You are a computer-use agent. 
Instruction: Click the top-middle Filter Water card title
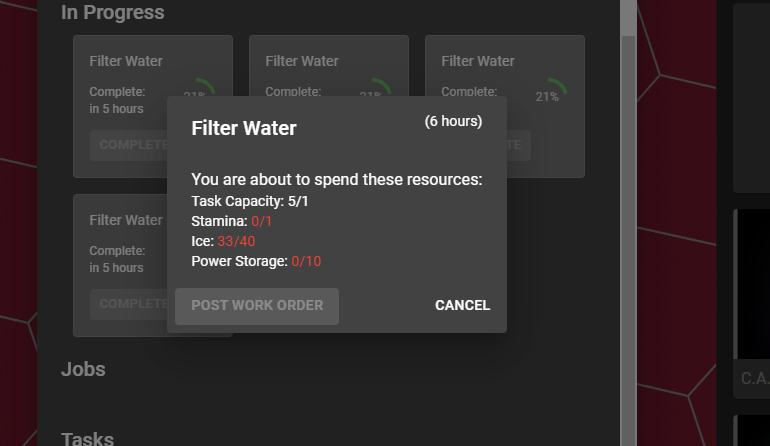click(302, 61)
